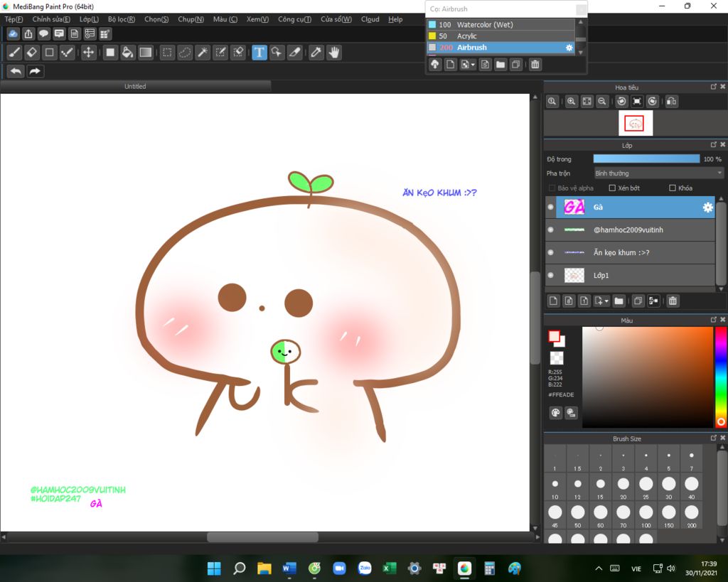The image size is (728, 582).
Task: Switch to the Hand tool
Action: tap(334, 53)
